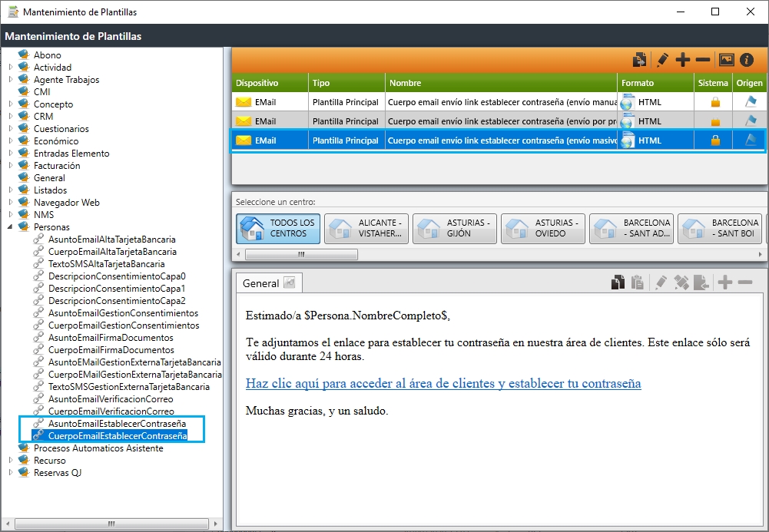
Task: Click the crossed-pencils icon in General panel
Action: [x=681, y=283]
